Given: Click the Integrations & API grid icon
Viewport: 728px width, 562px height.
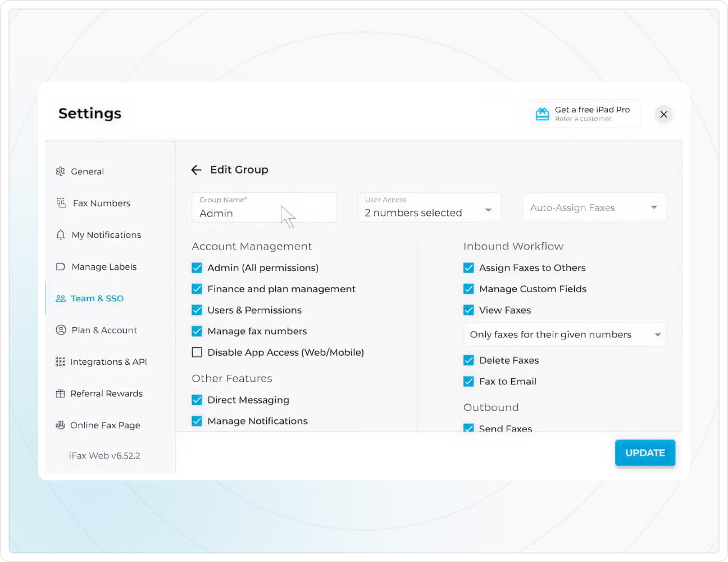Looking at the screenshot, I should [60, 362].
